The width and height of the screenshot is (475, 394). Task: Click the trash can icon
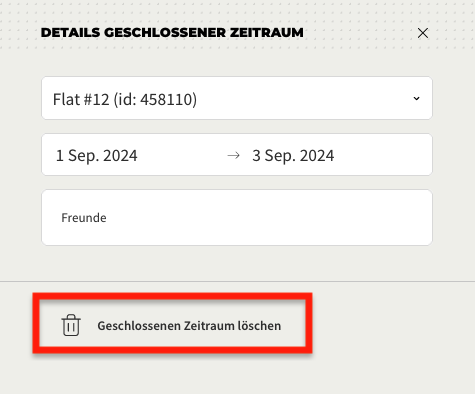click(x=71, y=325)
